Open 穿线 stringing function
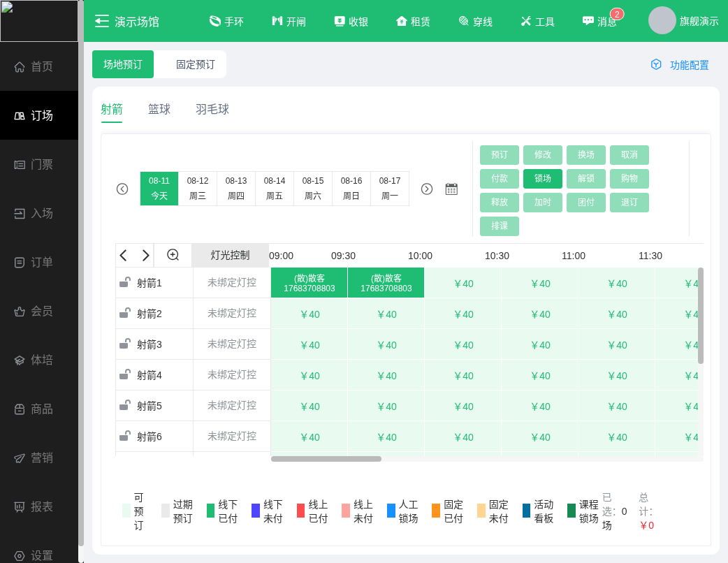This screenshot has height=563, width=728. (x=475, y=22)
